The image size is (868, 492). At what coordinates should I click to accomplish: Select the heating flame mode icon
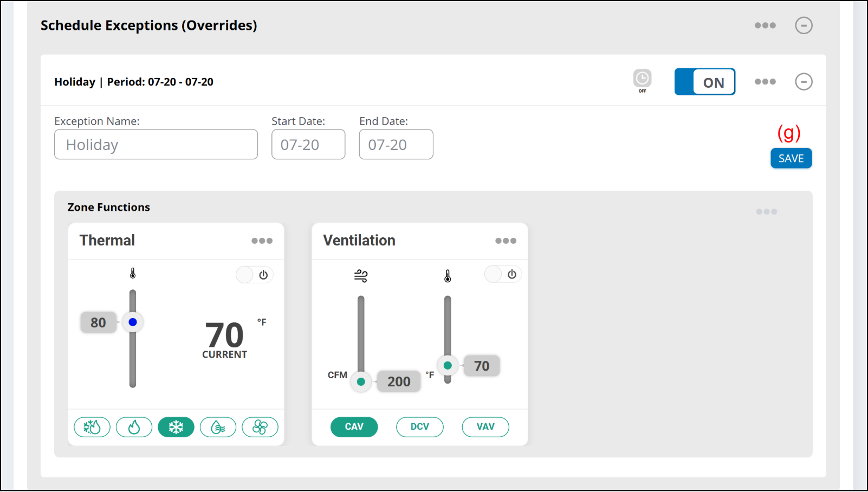(134, 427)
